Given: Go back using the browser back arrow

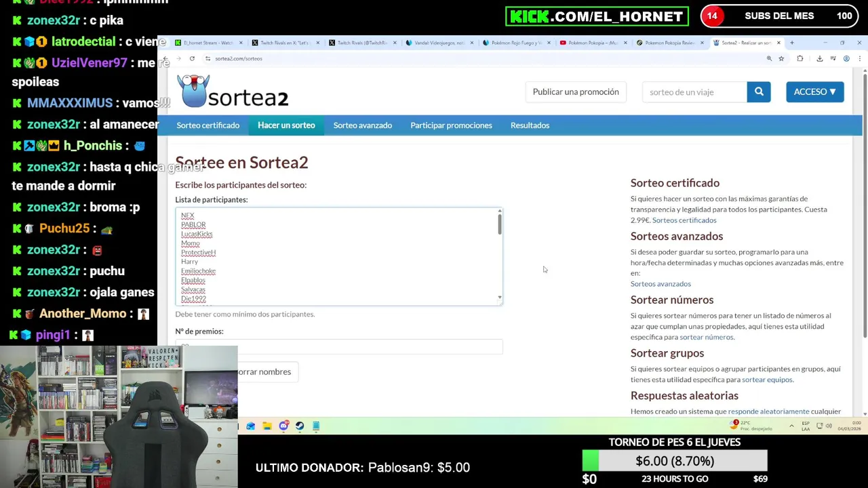Looking at the screenshot, I should [x=165, y=58].
